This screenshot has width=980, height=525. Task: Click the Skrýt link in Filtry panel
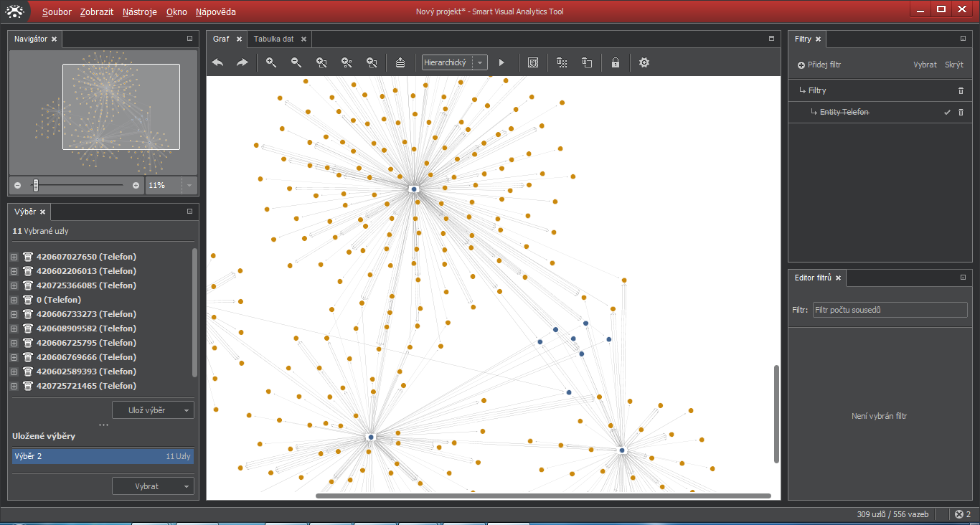[x=953, y=65]
